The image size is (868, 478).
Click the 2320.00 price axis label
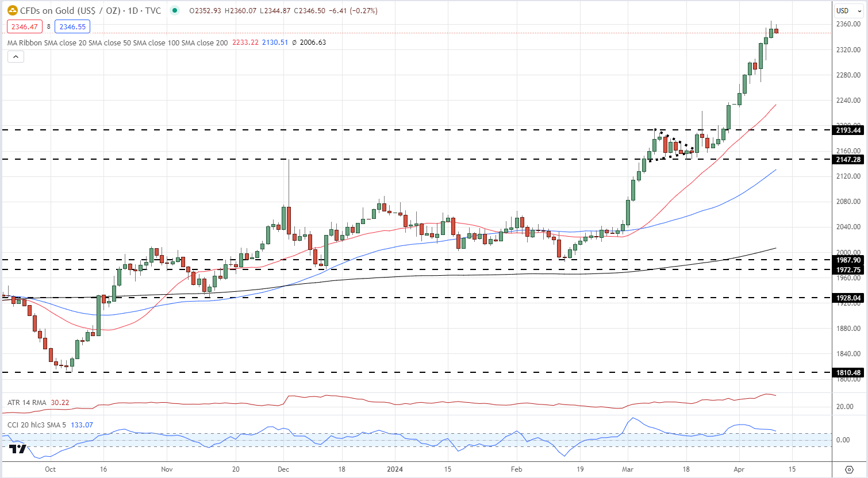coord(848,50)
